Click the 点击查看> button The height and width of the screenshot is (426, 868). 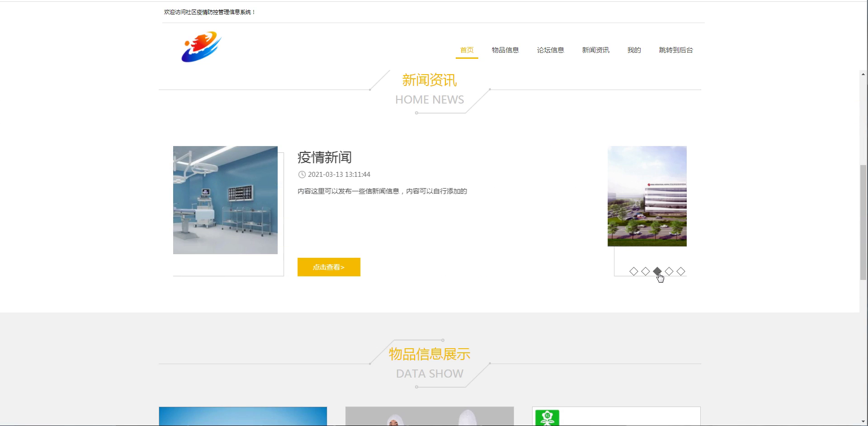[x=329, y=267]
